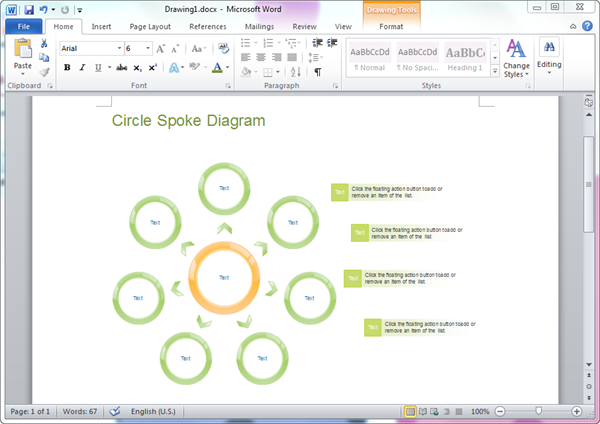Click the orange center circle in diagram
The width and height of the screenshot is (600, 424).
[224, 277]
